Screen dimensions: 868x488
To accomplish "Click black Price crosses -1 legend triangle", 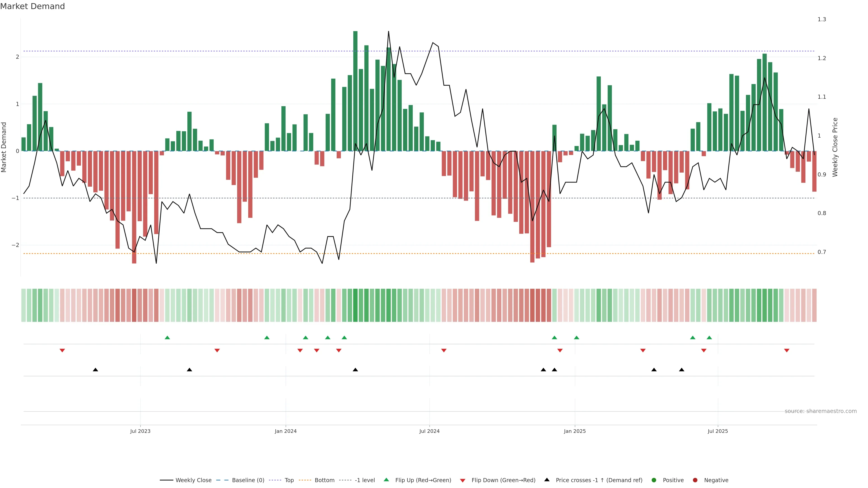I will click(547, 480).
